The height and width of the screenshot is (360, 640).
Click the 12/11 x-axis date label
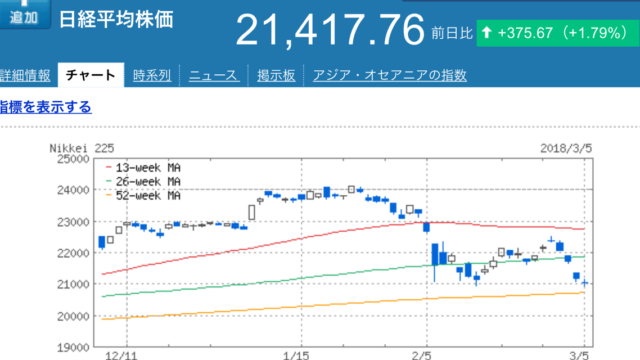click(x=121, y=356)
